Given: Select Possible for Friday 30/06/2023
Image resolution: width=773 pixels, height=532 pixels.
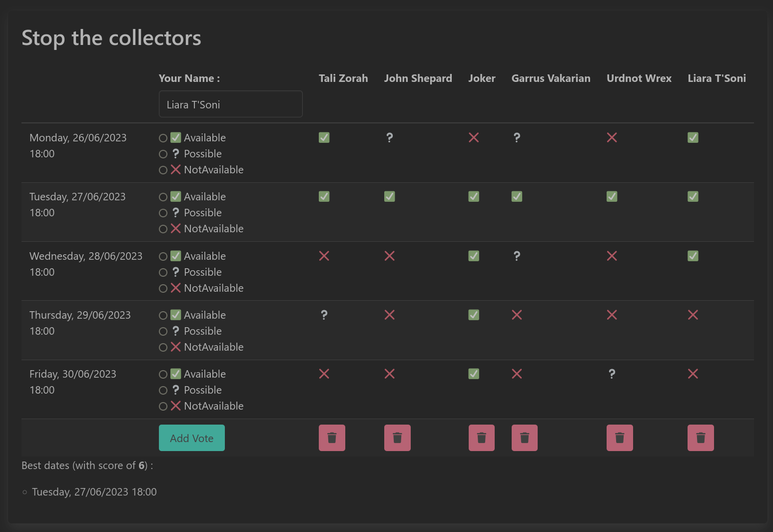Looking at the screenshot, I should [x=163, y=390].
